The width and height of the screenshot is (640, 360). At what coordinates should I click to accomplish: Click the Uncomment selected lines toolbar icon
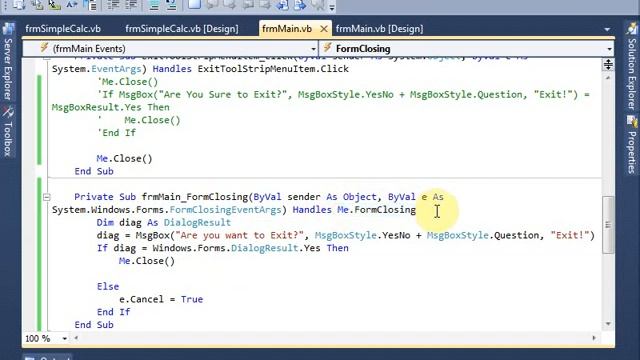[171, 5]
